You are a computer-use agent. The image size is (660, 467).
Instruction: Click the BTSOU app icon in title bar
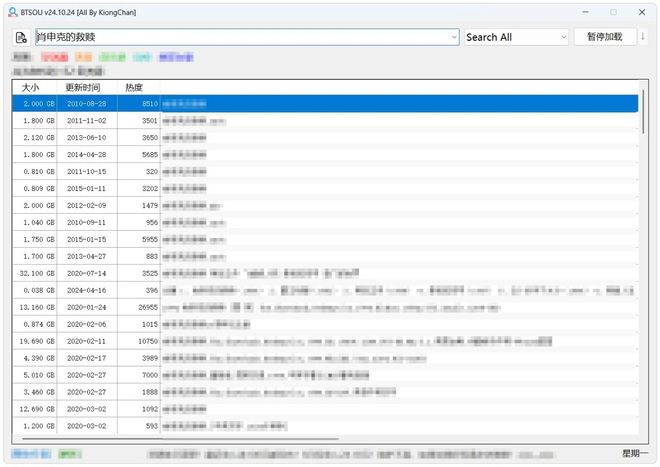pyautogui.click(x=11, y=12)
